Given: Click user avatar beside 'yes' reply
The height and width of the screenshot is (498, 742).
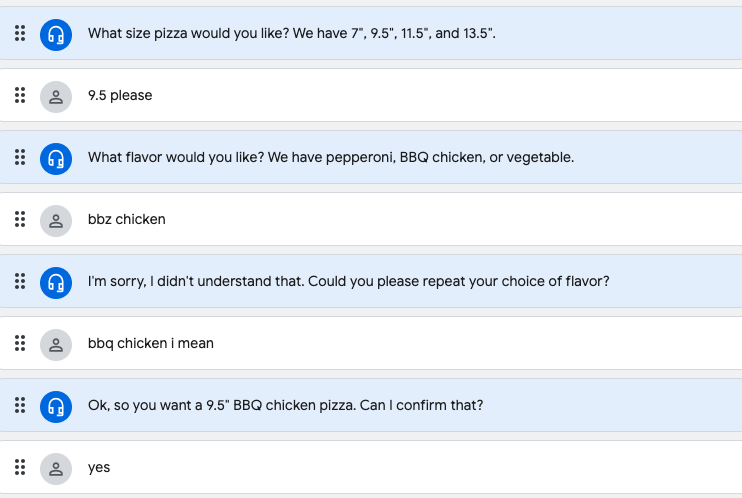Looking at the screenshot, I should coord(56,468).
